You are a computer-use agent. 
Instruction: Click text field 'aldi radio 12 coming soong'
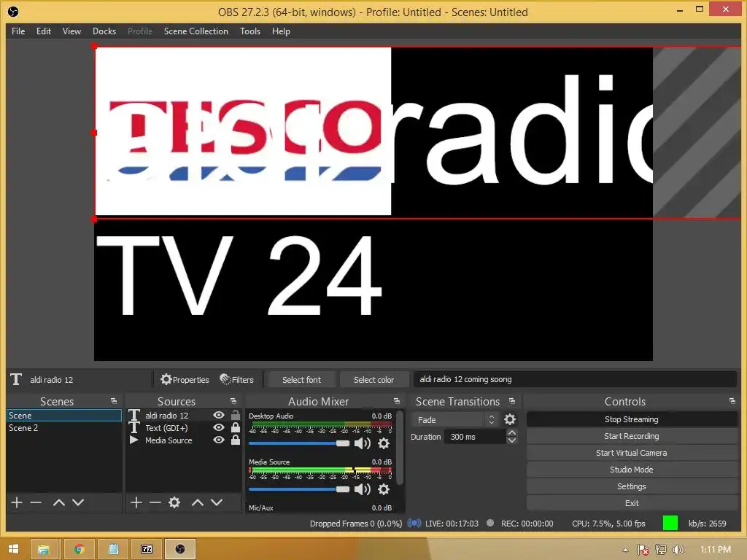[x=575, y=379]
